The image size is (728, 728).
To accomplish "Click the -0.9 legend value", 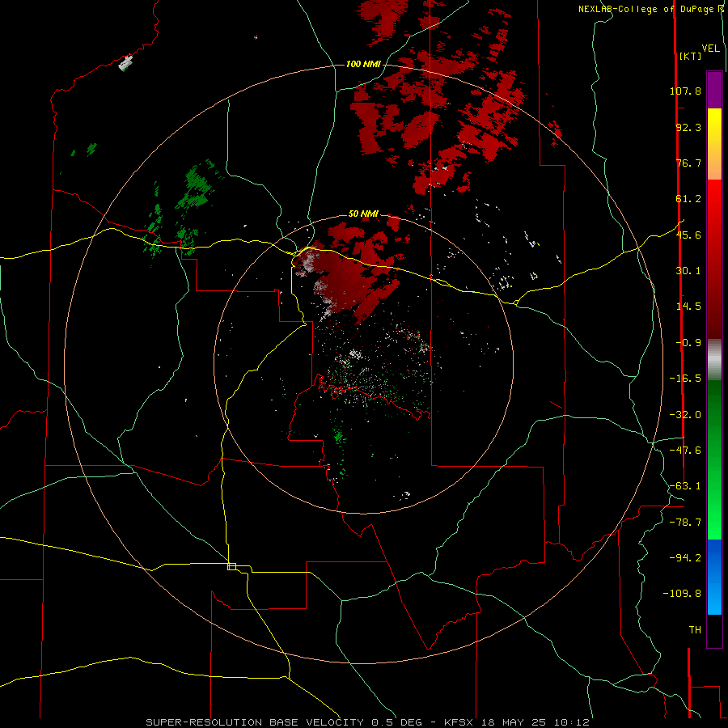I will pyautogui.click(x=688, y=343).
